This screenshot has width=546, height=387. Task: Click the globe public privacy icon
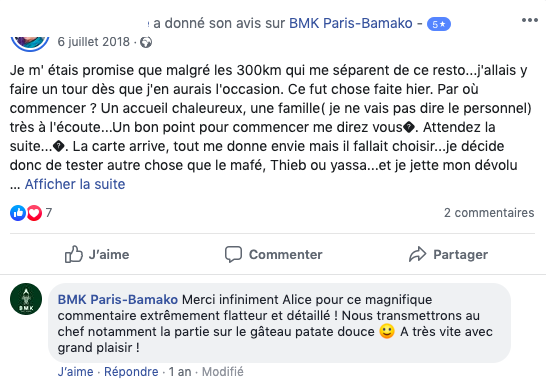146,42
